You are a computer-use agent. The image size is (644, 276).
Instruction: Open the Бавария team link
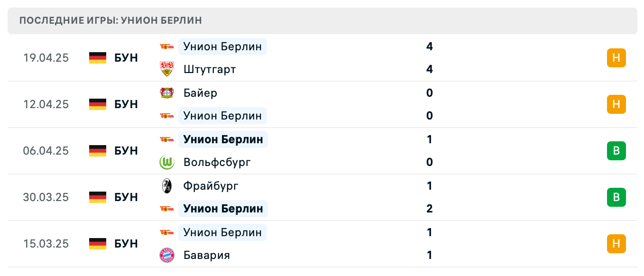point(206,255)
